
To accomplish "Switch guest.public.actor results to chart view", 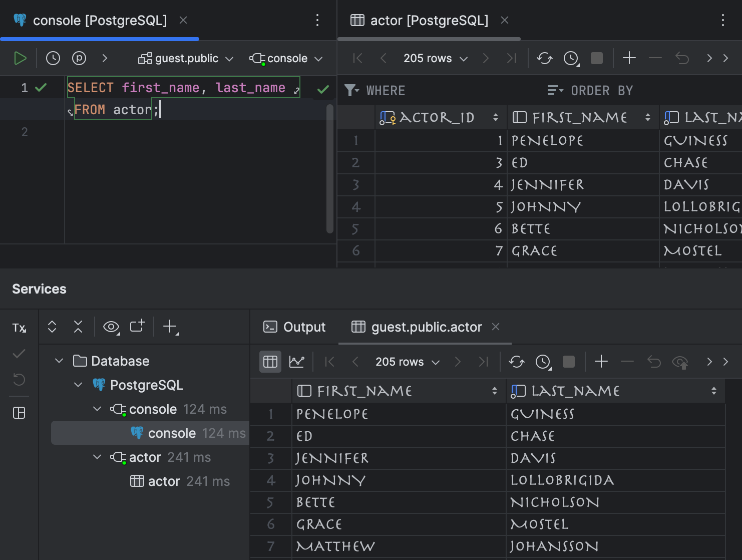I will click(x=296, y=361).
